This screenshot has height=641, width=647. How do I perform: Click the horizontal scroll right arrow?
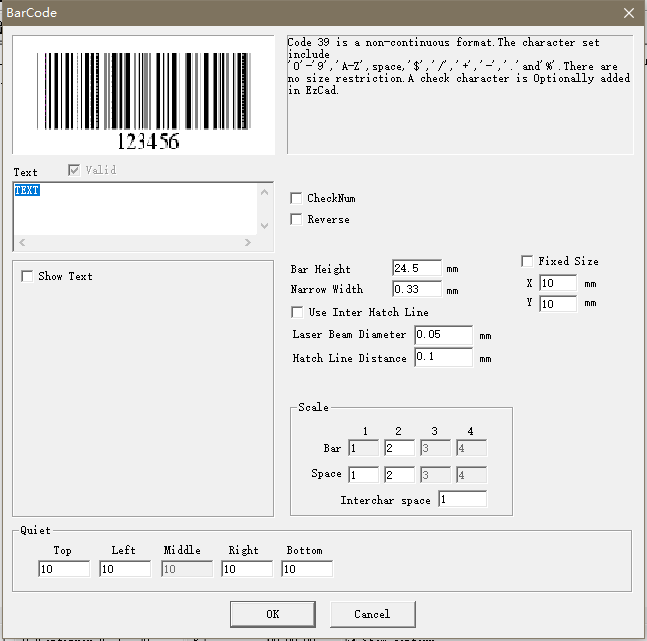248,243
